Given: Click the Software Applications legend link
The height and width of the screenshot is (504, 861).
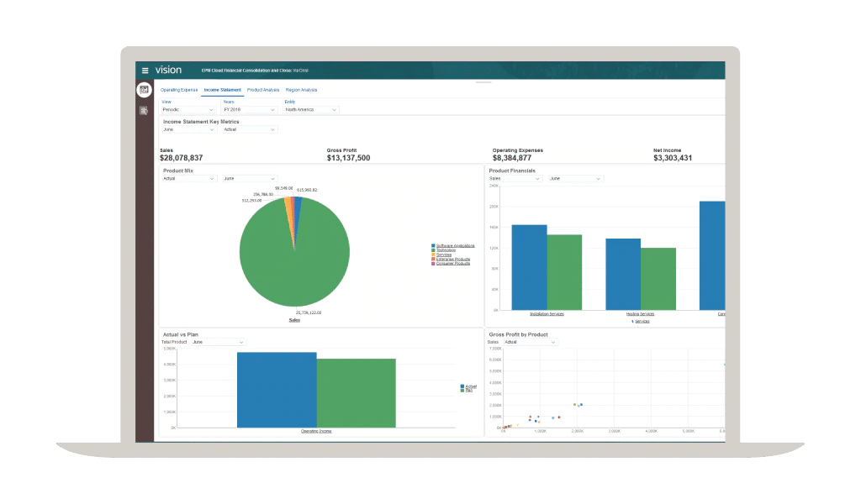Looking at the screenshot, I should point(455,245).
